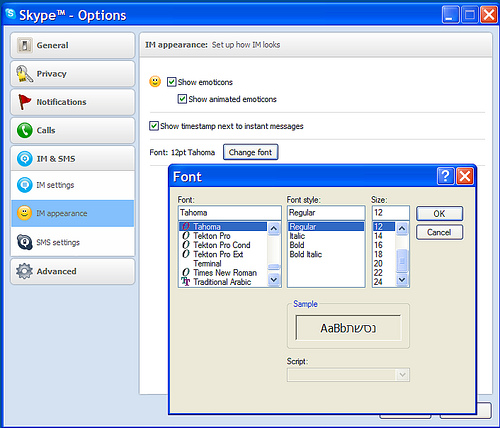Click the size list up arrow

402,228
